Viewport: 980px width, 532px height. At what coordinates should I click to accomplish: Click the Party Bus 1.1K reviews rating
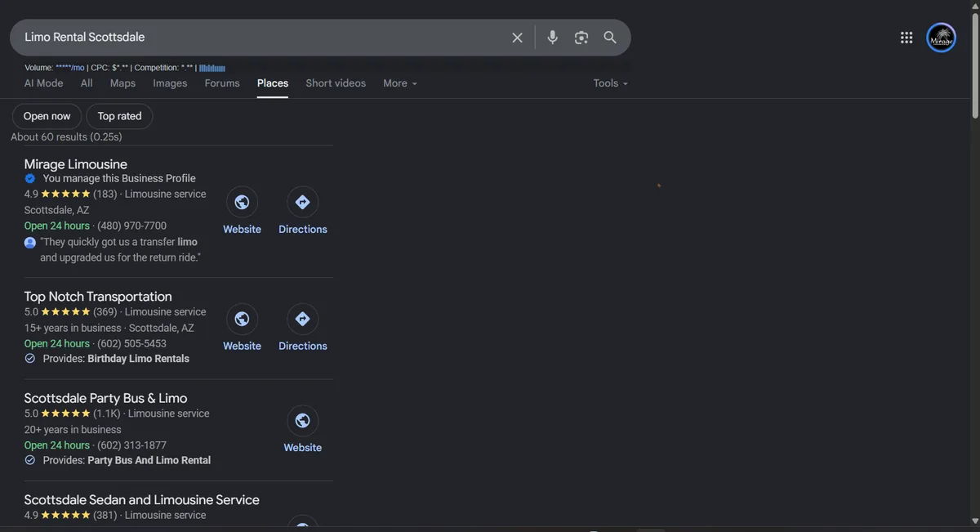[73, 414]
